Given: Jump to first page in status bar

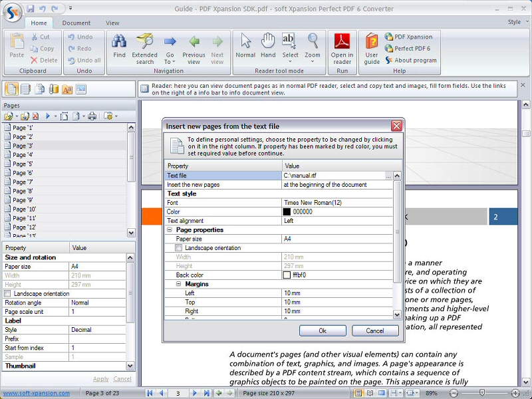Looking at the screenshot, I should pyautogui.click(x=149, y=393).
